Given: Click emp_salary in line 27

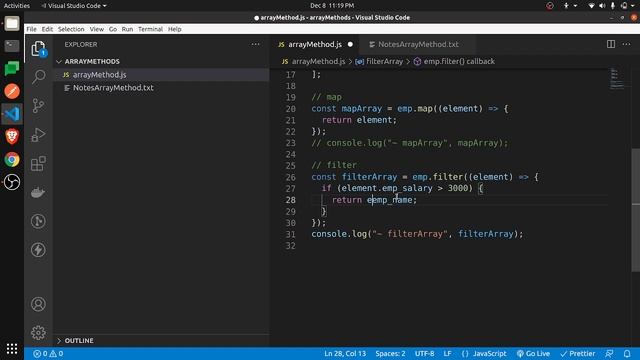Looking at the screenshot, I should tap(407, 188).
